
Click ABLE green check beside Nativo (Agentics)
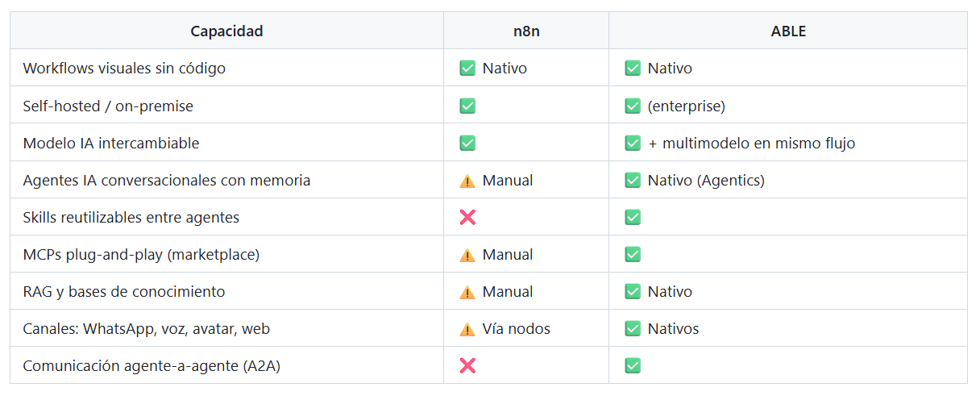coord(633,180)
